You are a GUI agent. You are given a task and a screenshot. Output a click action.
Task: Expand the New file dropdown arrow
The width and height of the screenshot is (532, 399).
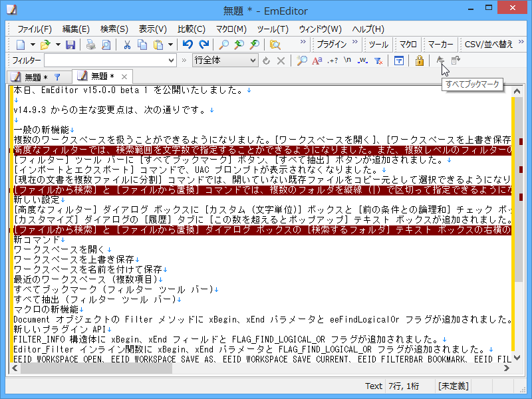point(33,45)
